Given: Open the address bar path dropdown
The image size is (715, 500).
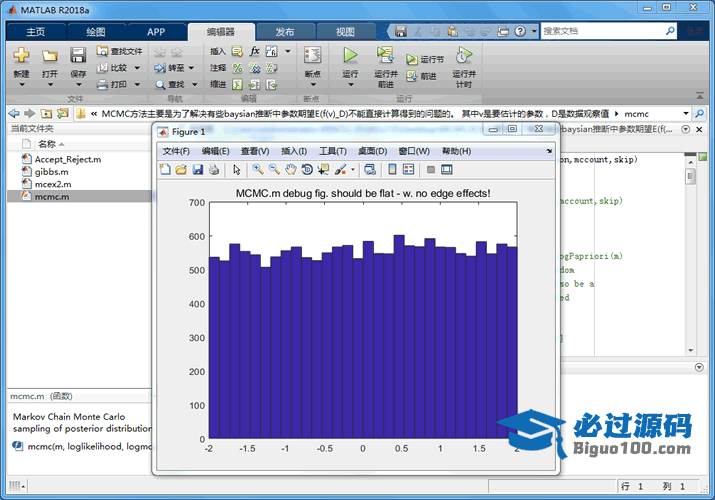Looking at the screenshot, I should pos(685,113).
